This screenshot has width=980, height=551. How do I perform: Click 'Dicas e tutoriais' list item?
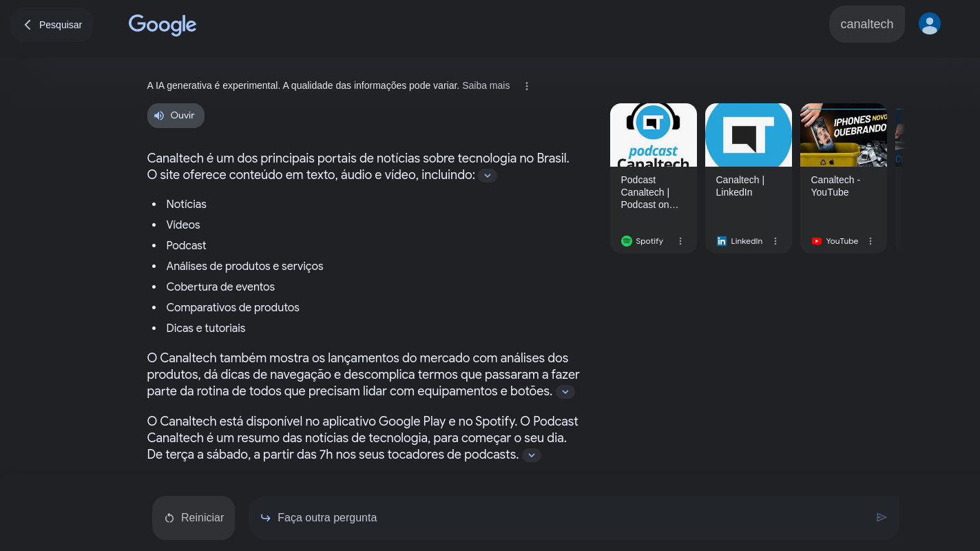206,329
